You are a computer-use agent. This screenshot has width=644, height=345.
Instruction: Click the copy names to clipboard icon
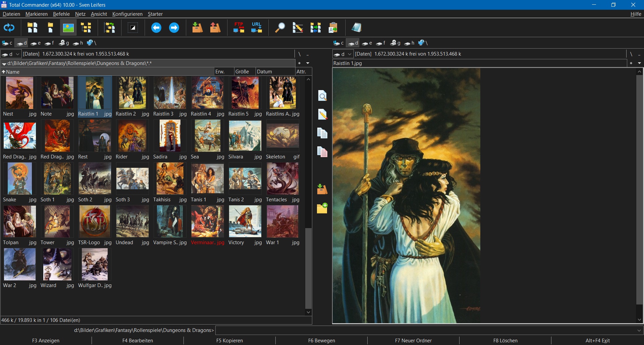(x=333, y=28)
